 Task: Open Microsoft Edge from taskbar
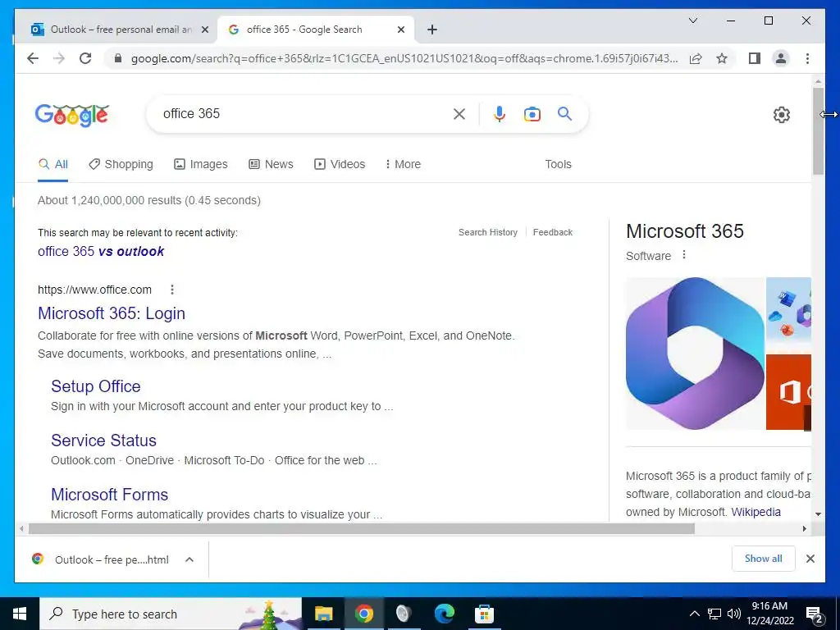pos(444,614)
